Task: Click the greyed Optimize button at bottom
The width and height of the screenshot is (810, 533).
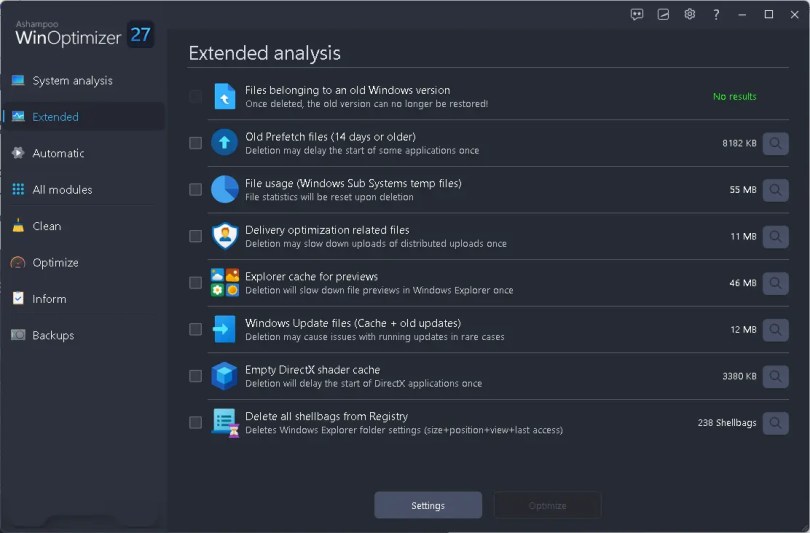Action: click(547, 505)
